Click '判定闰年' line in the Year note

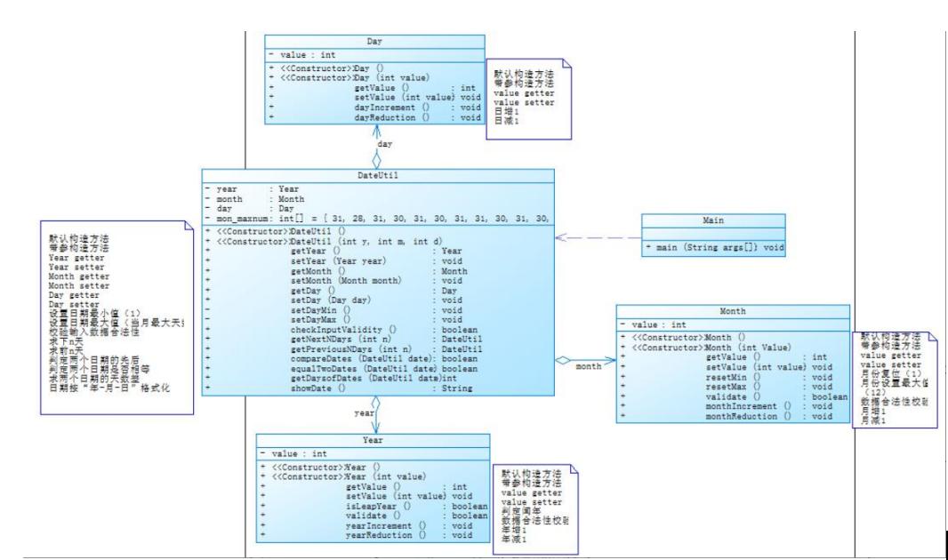521,511
